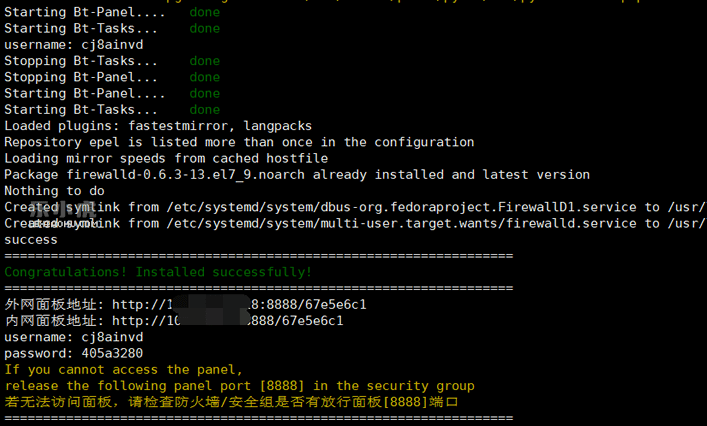Click the Chinese firewall warning line
The width and height of the screenshot is (707, 426).
(x=231, y=402)
